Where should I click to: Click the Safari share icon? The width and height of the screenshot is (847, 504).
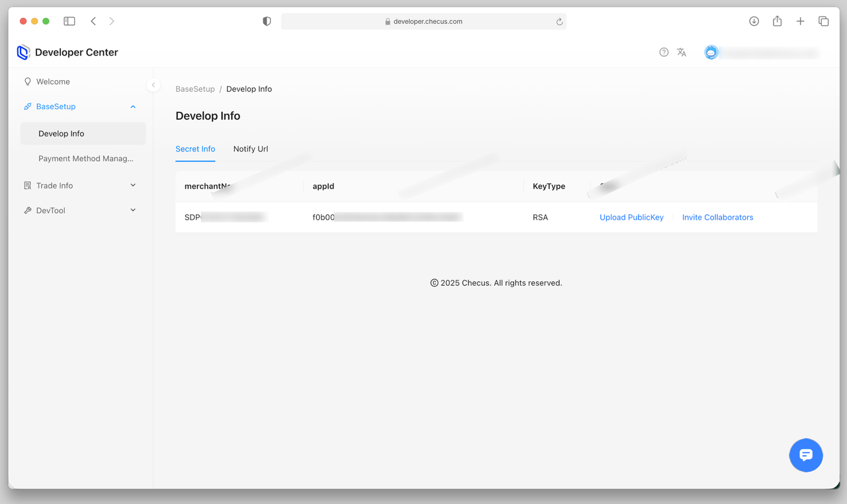click(x=777, y=21)
